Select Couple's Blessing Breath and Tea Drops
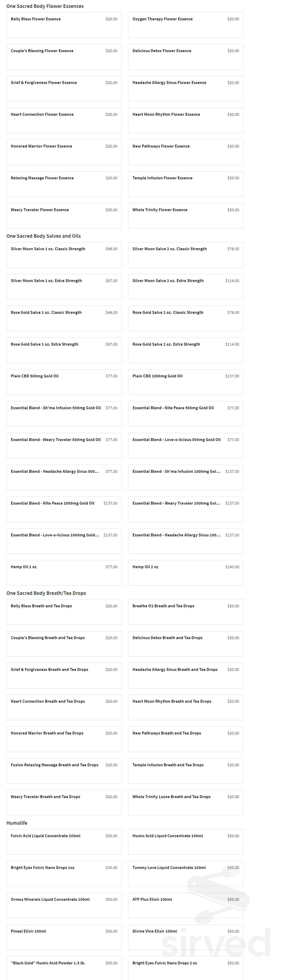Screen dimensions: 286x980 [x=64, y=644]
